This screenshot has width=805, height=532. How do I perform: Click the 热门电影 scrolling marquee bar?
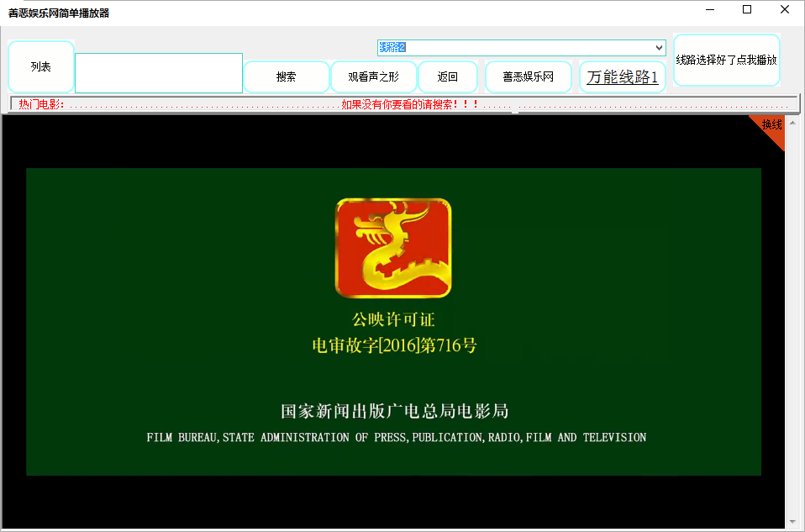403,104
